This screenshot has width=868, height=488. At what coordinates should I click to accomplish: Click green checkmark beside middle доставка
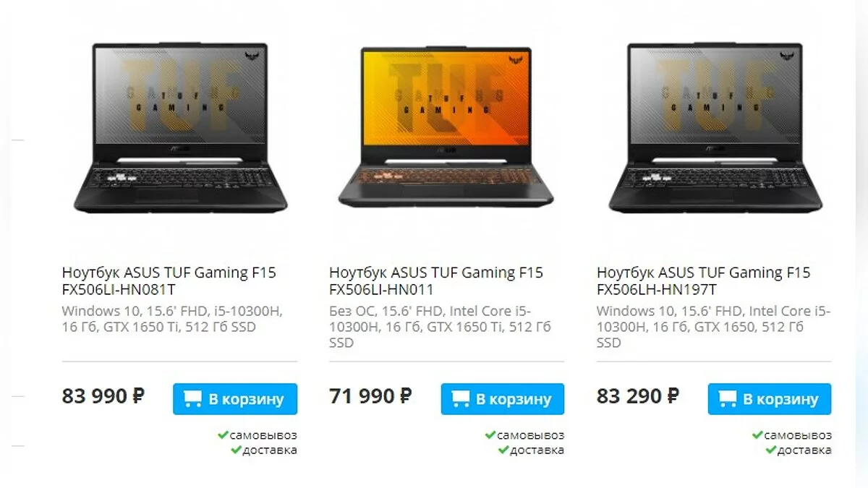point(503,450)
